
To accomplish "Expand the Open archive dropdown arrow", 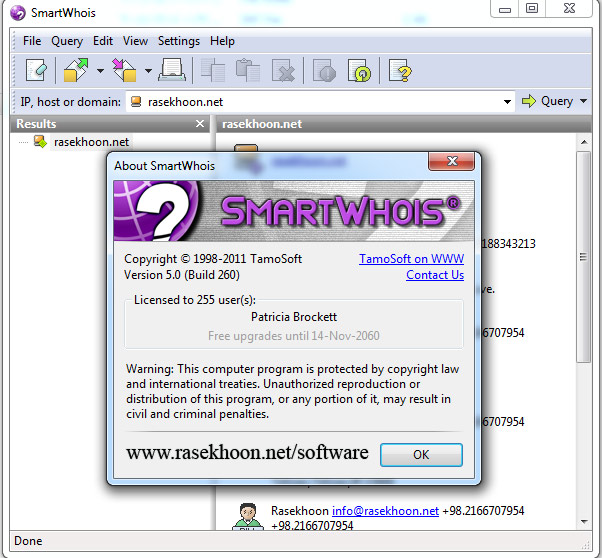I will [100, 71].
